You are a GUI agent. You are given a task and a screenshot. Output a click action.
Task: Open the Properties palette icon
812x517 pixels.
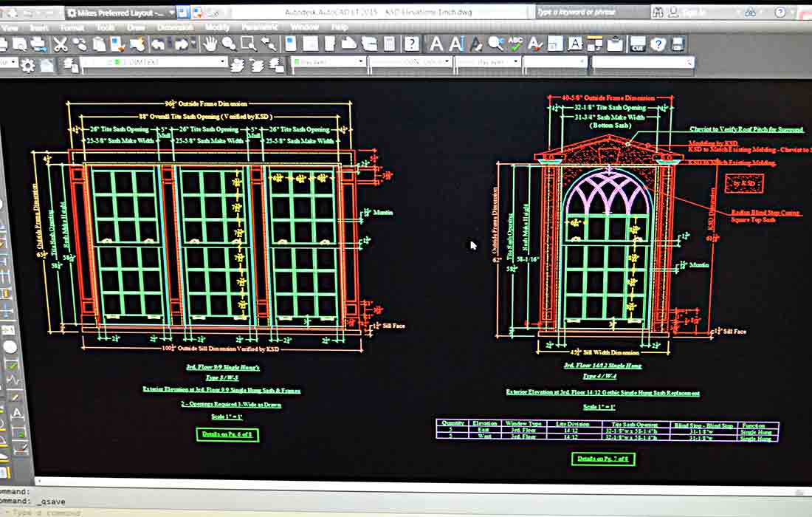(x=291, y=44)
